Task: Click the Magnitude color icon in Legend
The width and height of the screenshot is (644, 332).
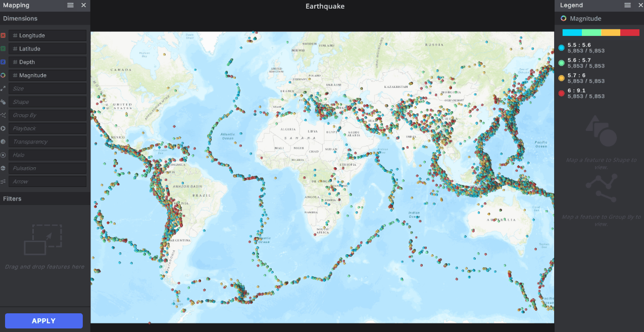Action: click(x=564, y=18)
